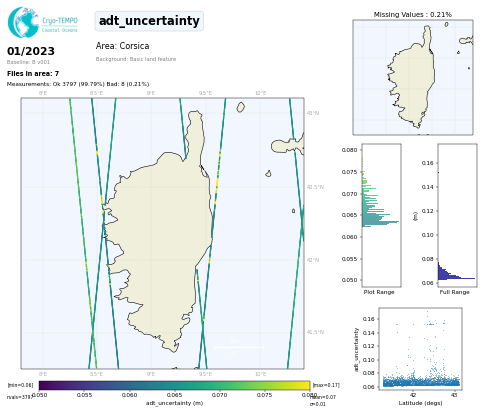Click the small island north of Corsica
The image size is (492, 410).
(240, 107)
